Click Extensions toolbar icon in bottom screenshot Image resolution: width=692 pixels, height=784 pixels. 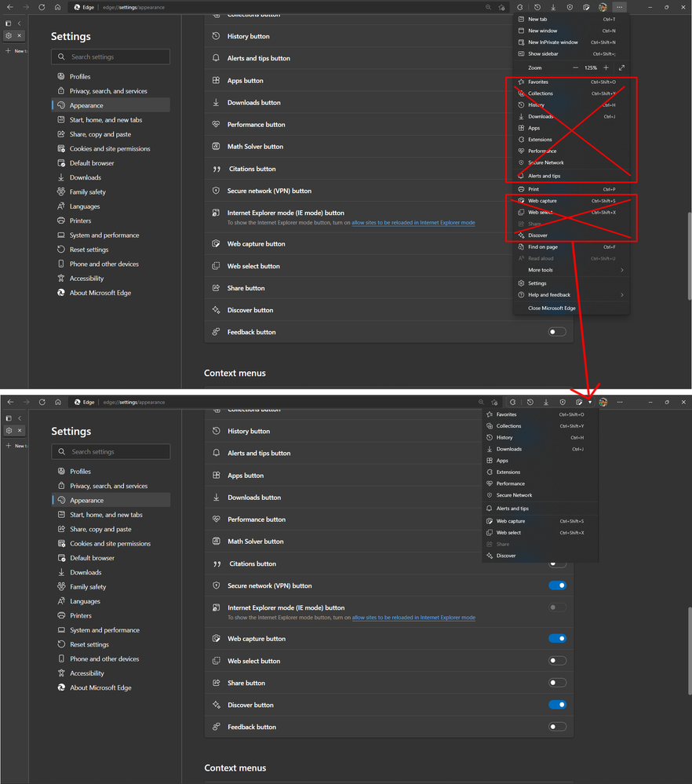pyautogui.click(x=512, y=402)
